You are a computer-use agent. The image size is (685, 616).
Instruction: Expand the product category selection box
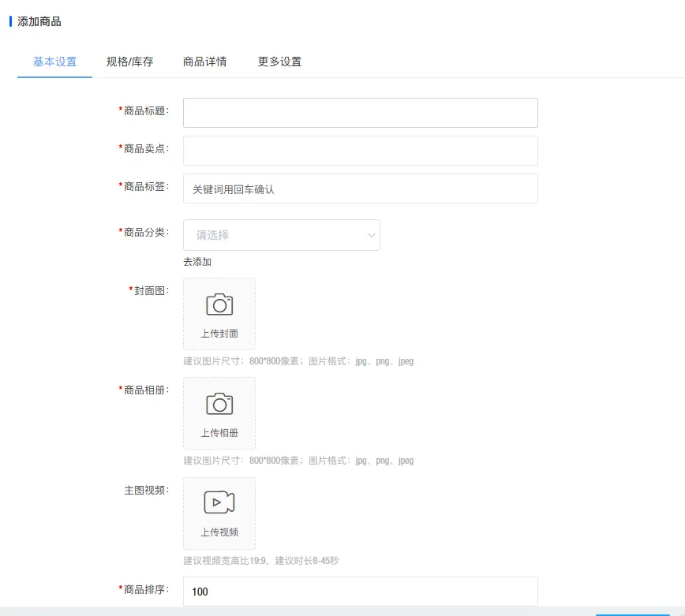coord(282,234)
